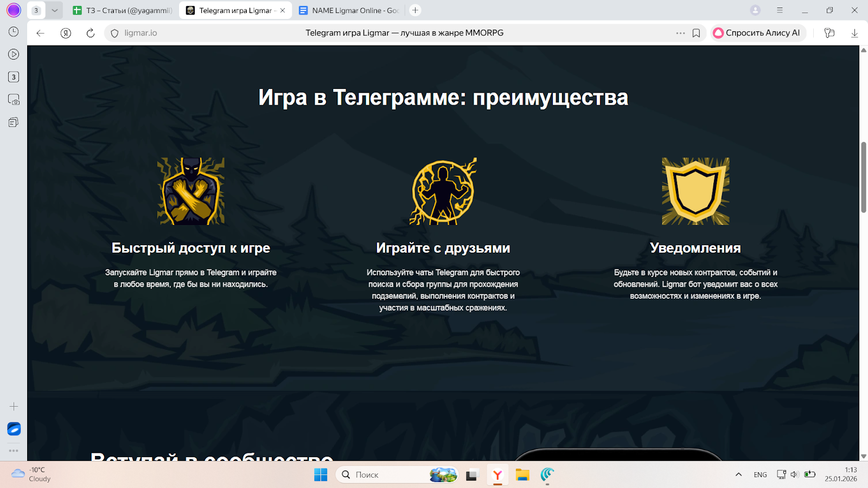Bookmark this page with the bookmark icon
This screenshot has height=488, width=868.
696,33
